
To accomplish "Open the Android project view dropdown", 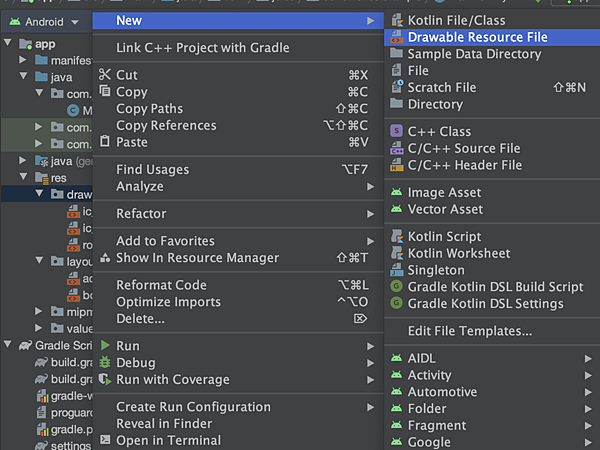I will [75, 22].
